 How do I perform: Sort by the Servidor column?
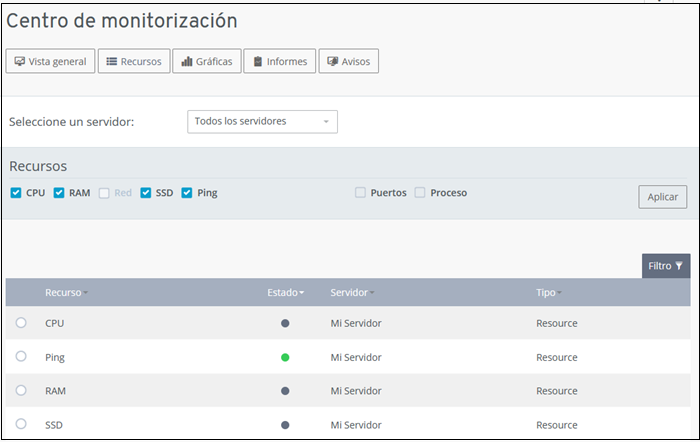(x=352, y=292)
